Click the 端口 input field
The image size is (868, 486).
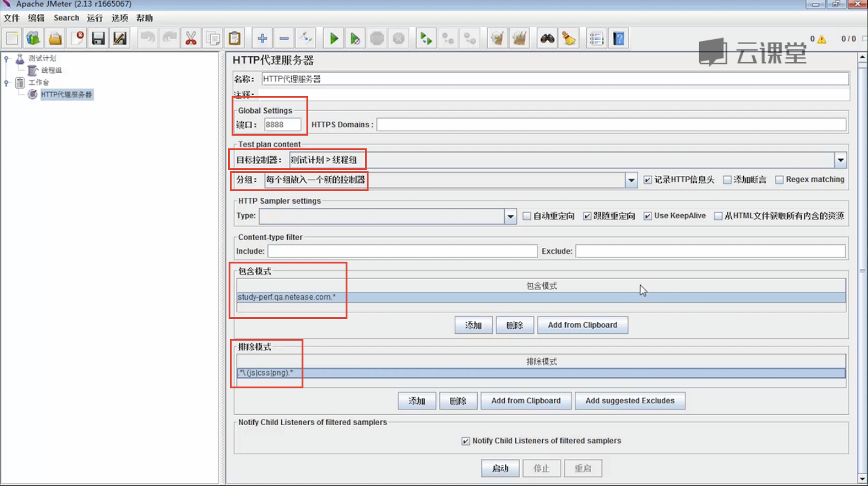click(x=282, y=125)
